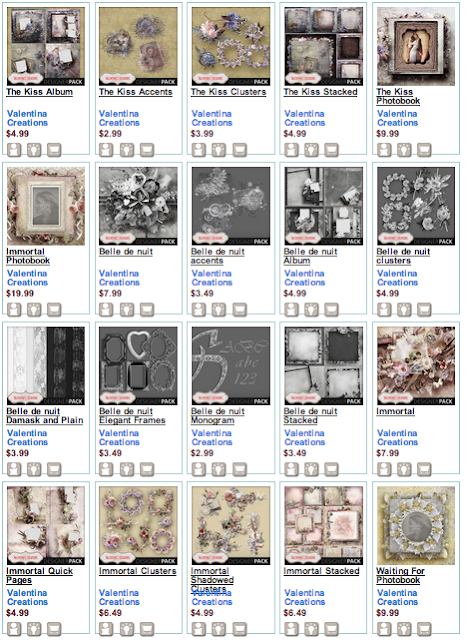Open Belle de nuit Monogram preview image
467x640 pixels.
(x=231, y=366)
